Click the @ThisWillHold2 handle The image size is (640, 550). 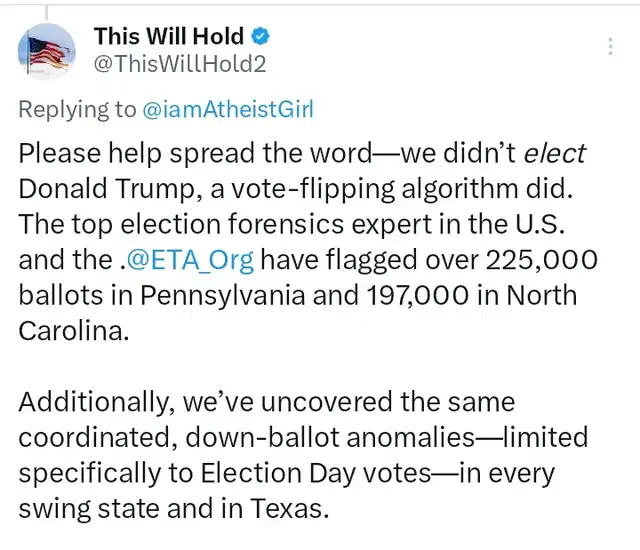click(x=180, y=64)
